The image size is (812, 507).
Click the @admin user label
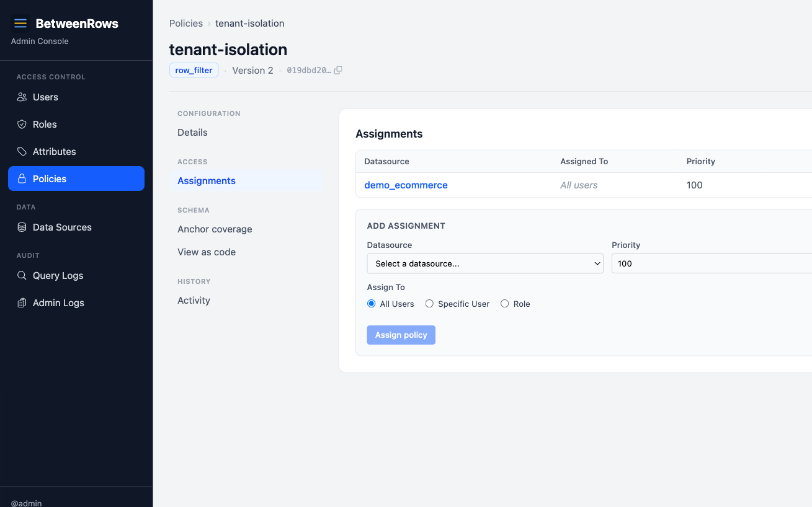click(27, 503)
